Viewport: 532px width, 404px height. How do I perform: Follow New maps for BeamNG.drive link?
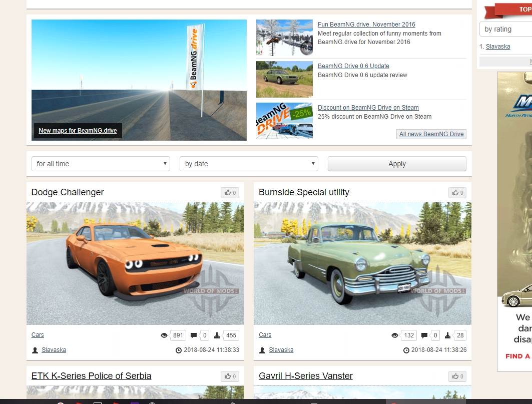(x=78, y=130)
